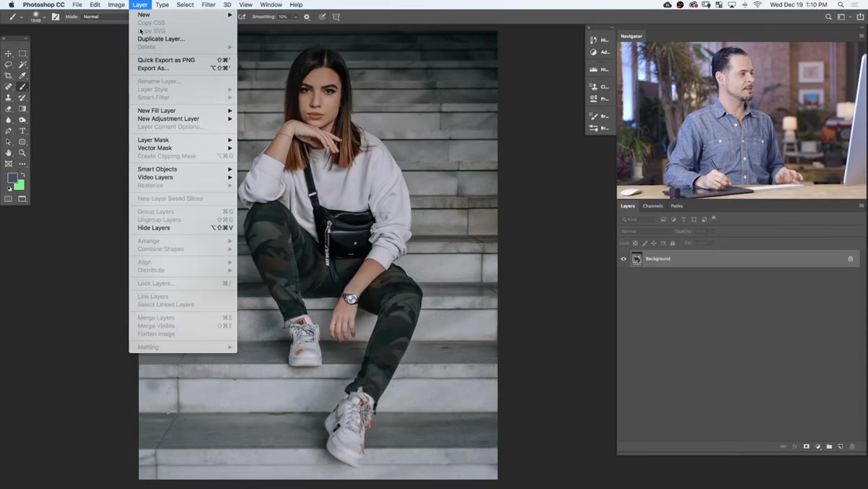Select the History Brush tool

22,98
